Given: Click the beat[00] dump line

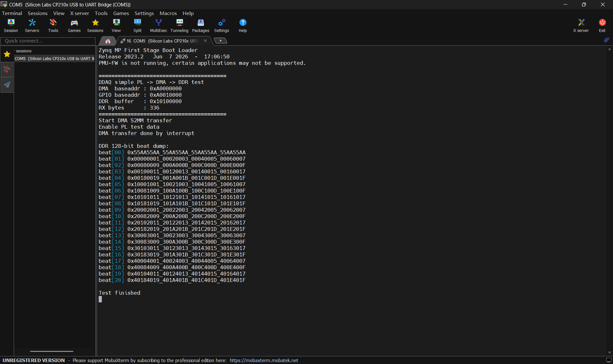Looking at the screenshot, I should click(x=172, y=152).
